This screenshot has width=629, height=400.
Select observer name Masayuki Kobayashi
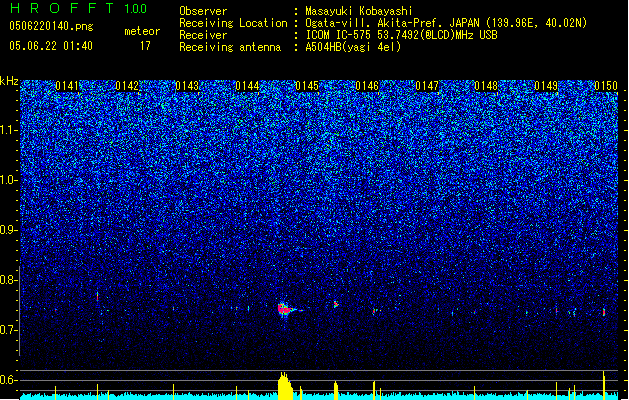pos(359,11)
